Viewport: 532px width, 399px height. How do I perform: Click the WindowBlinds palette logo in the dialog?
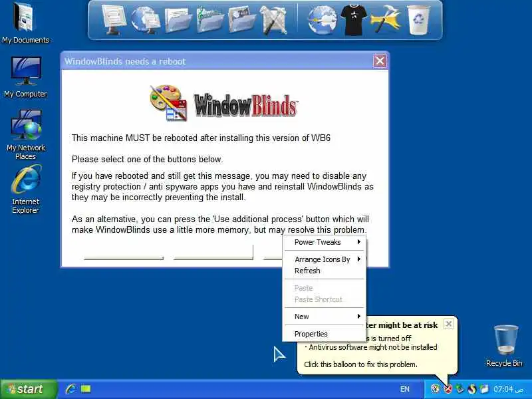169,103
